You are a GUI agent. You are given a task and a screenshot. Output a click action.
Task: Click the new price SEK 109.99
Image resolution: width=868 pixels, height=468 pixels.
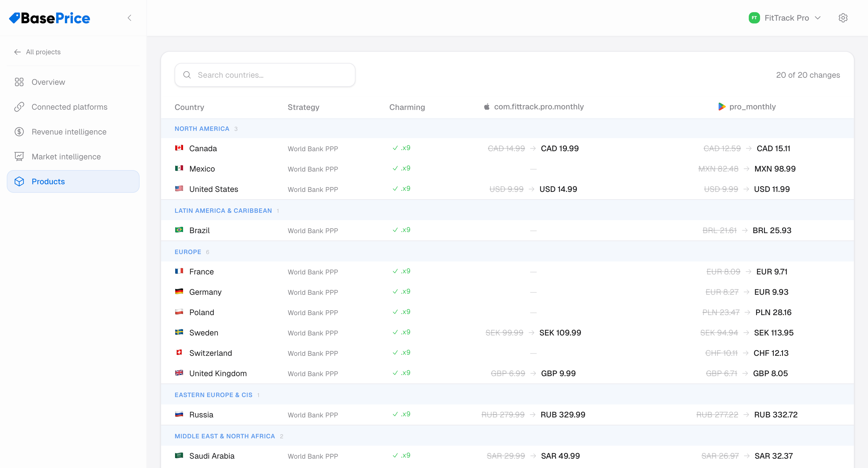coord(560,333)
